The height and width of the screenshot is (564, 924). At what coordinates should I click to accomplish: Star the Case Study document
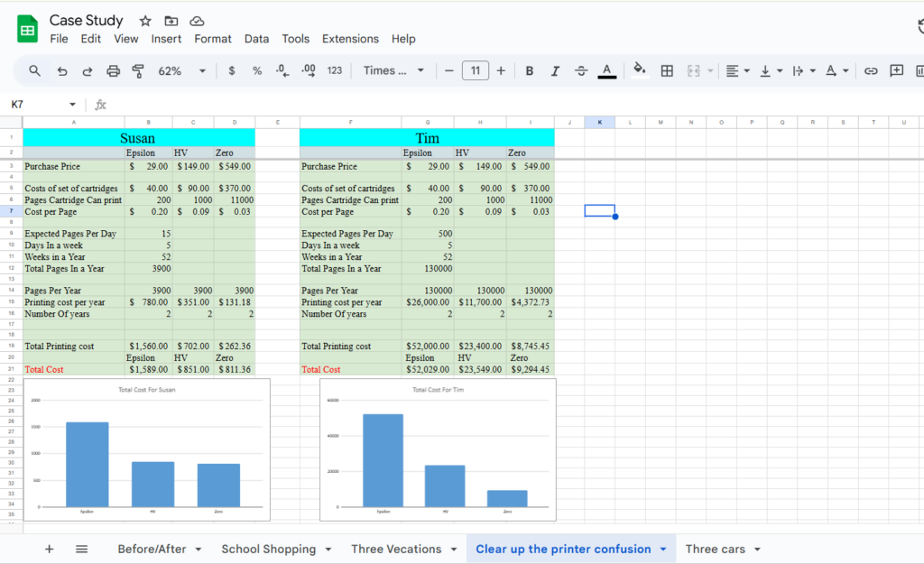tap(145, 22)
